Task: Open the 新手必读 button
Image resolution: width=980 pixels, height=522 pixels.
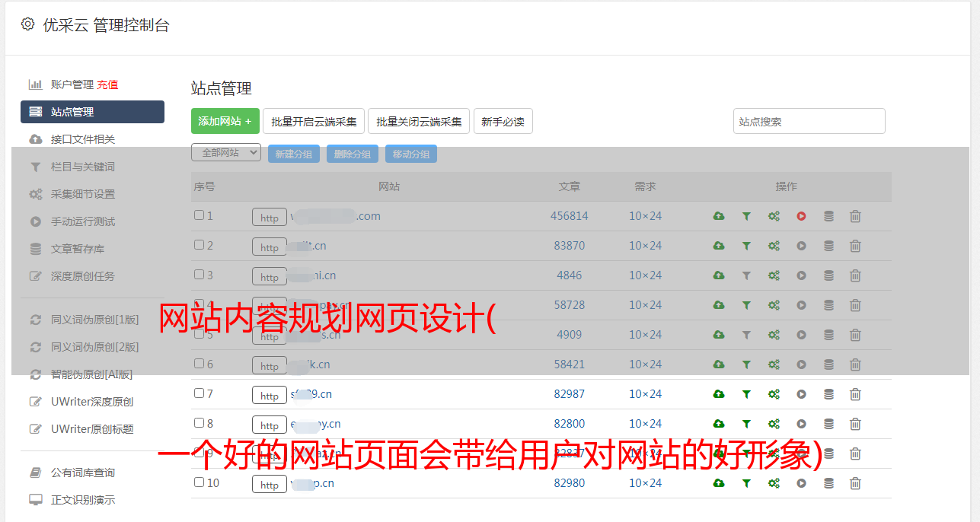Action: point(503,121)
